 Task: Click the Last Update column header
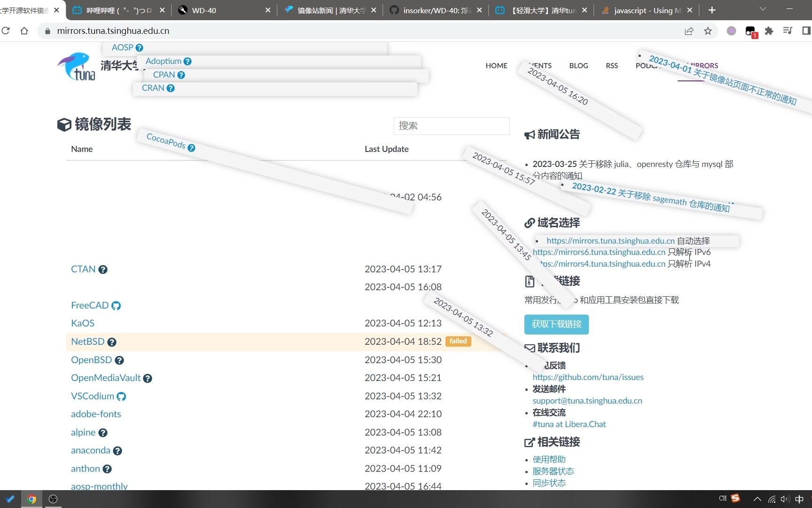[387, 149]
